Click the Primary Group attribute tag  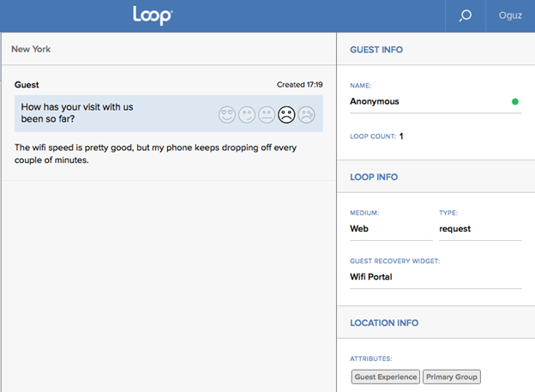(451, 377)
